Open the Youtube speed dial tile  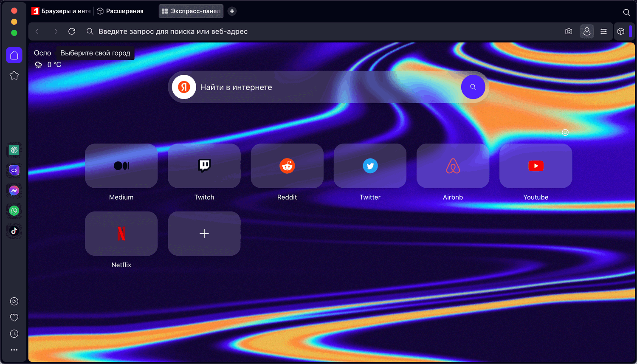pos(536,166)
